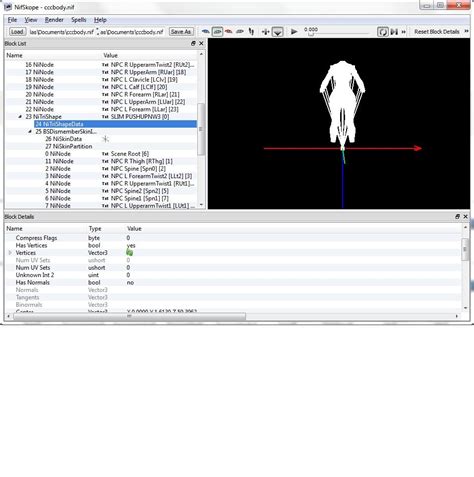Click the text icon beside Scene Root
474x477 pixels.
click(x=105, y=154)
